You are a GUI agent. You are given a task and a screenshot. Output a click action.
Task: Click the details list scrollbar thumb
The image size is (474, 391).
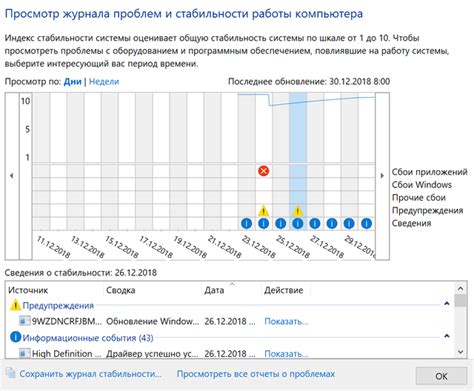coord(461,301)
